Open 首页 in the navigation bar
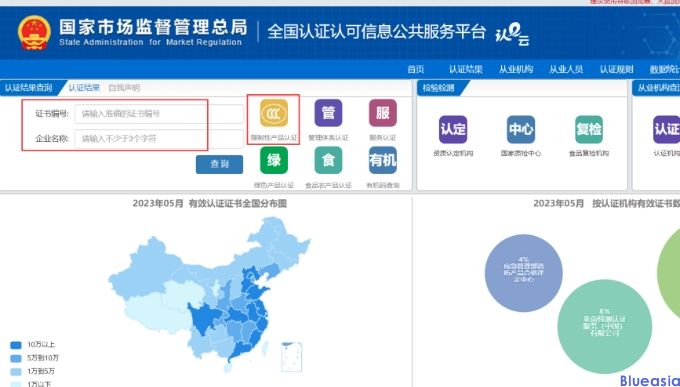 pyautogui.click(x=415, y=69)
